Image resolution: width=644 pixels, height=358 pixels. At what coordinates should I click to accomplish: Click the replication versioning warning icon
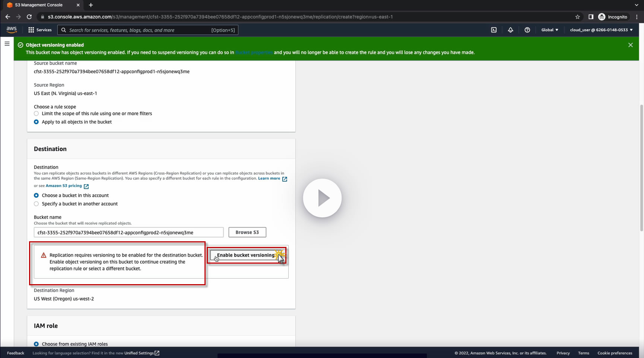tap(44, 255)
